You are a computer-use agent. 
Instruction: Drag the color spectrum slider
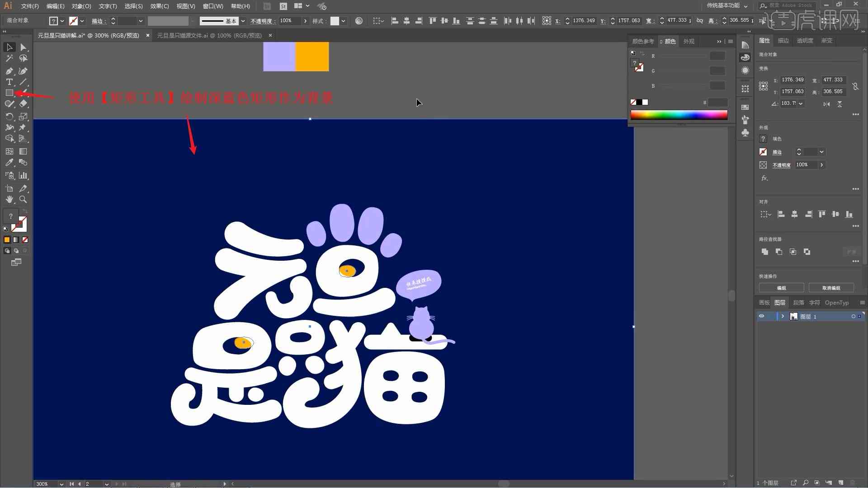(679, 115)
